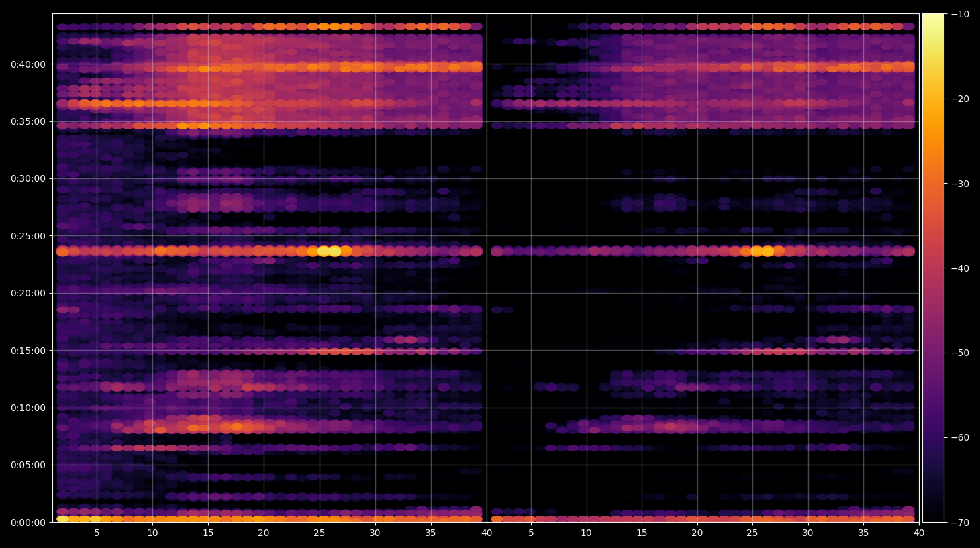Click the 0:25:00 time axis label
The image size is (980, 548).
click(x=28, y=236)
